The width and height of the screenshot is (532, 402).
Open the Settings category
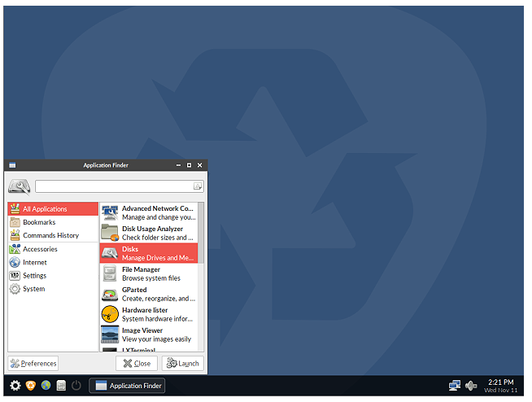(53, 275)
